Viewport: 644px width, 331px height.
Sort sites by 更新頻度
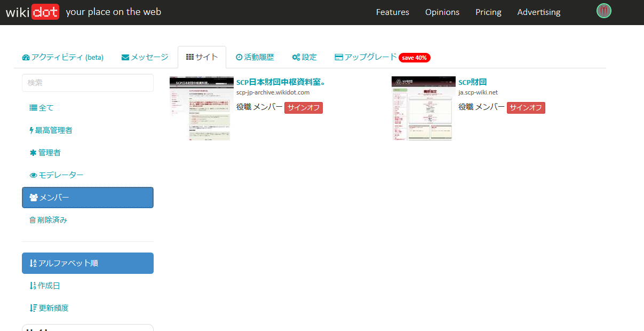point(49,308)
